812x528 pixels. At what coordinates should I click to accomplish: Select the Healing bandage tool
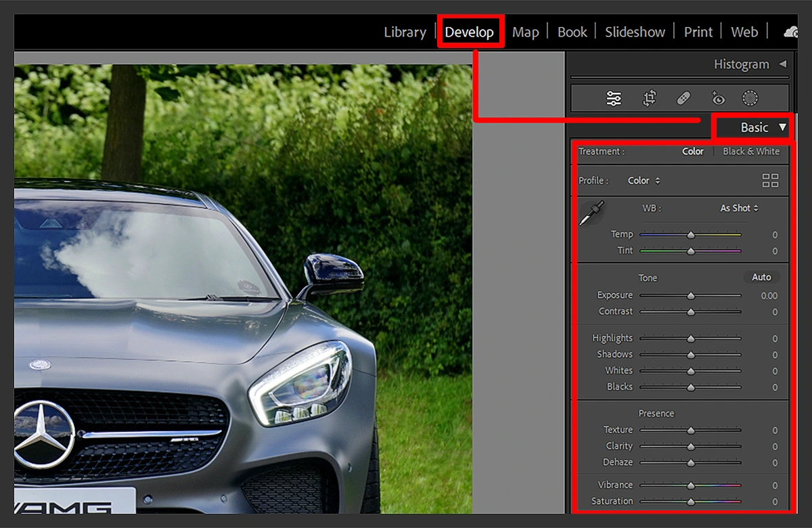tap(683, 99)
